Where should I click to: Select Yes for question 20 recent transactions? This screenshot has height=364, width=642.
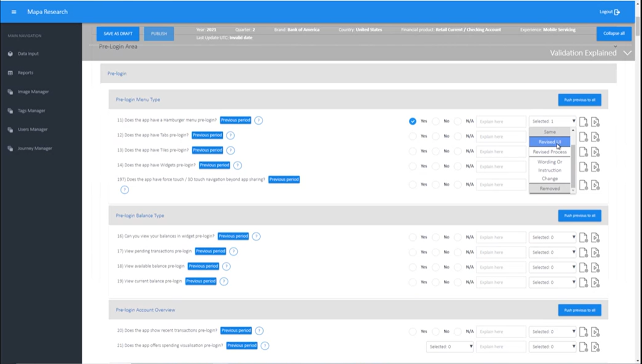[412, 332]
